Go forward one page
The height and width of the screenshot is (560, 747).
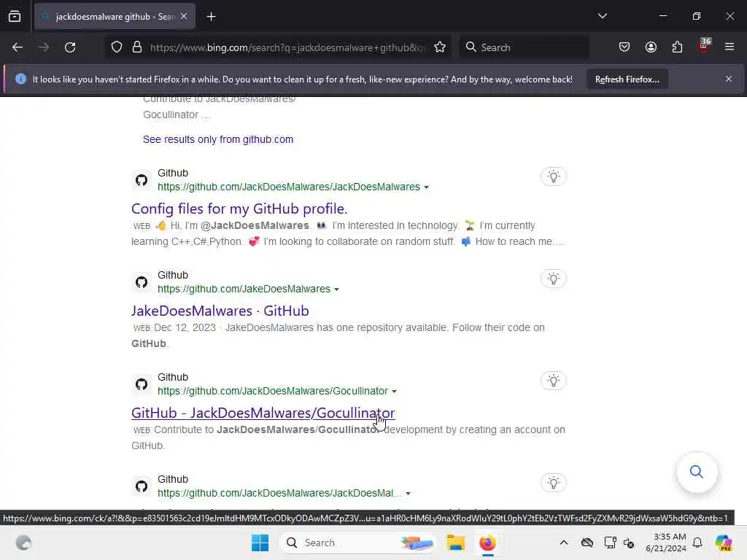click(43, 47)
